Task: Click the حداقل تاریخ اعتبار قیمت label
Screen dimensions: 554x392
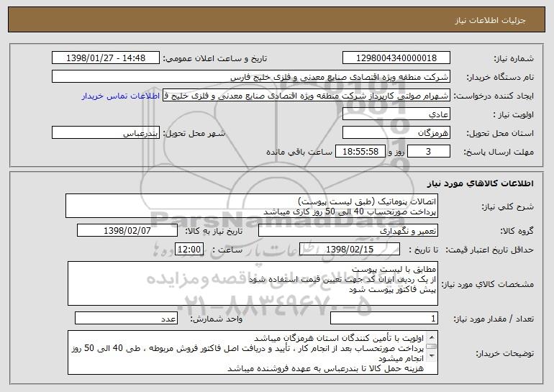Action: pos(490,250)
